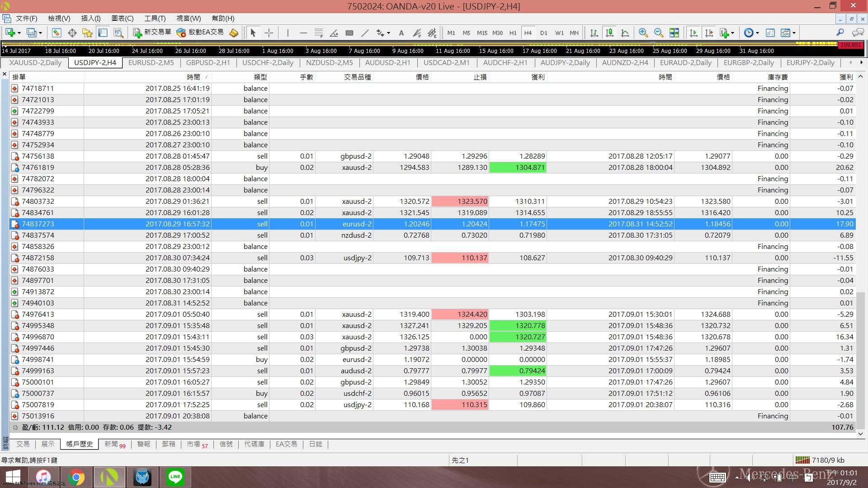This screenshot has width=868, height=488.
Task: Switch to candlestick chart display
Action: (609, 33)
